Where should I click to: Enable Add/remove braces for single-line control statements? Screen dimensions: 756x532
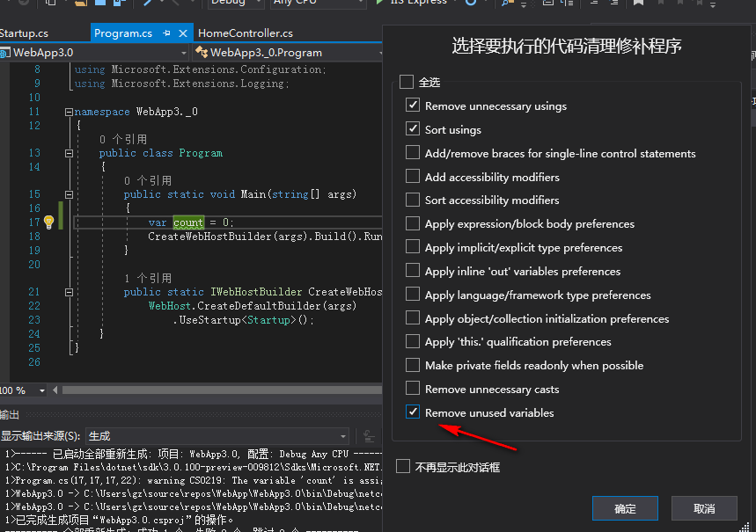413,152
